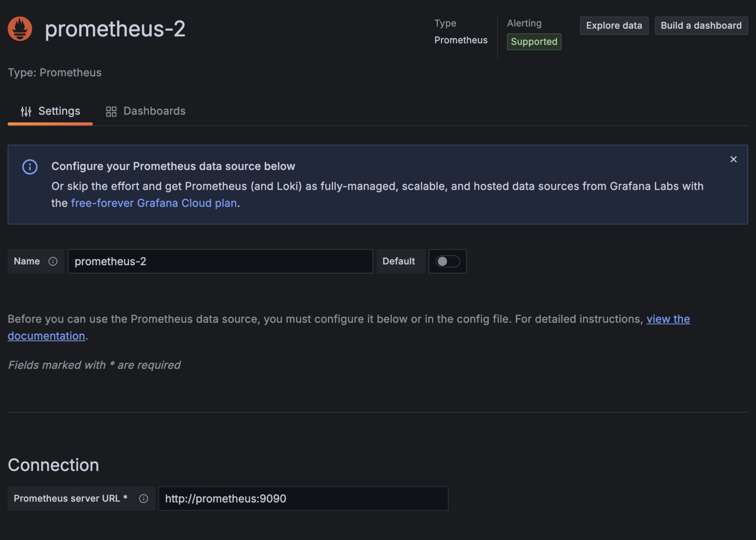
Task: Click the info icon beside Name label
Action: (x=53, y=261)
